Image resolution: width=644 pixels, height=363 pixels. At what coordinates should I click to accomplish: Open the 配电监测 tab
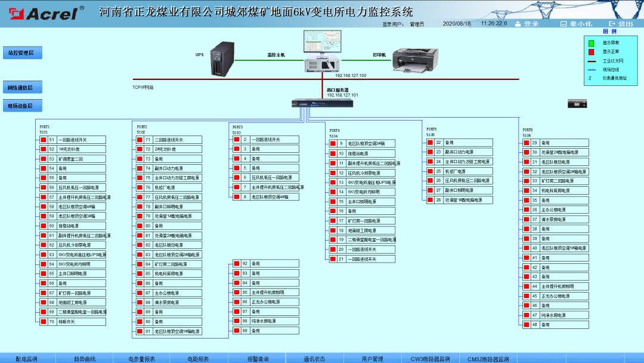pos(27,358)
